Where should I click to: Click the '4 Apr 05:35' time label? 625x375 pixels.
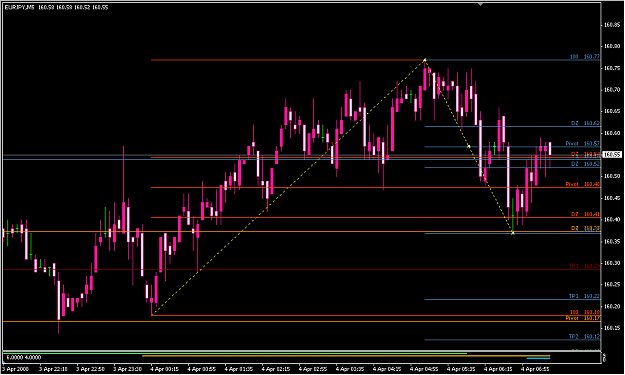(461, 369)
